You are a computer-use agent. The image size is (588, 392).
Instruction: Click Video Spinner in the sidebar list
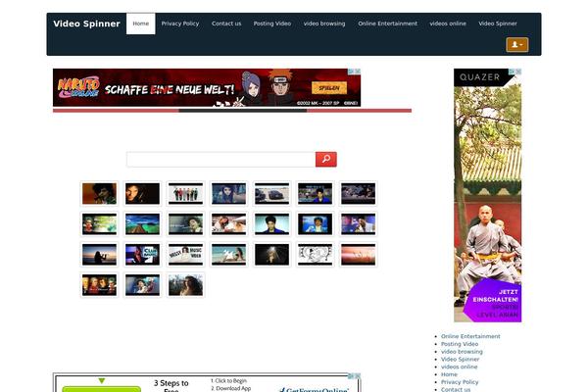[x=460, y=359]
